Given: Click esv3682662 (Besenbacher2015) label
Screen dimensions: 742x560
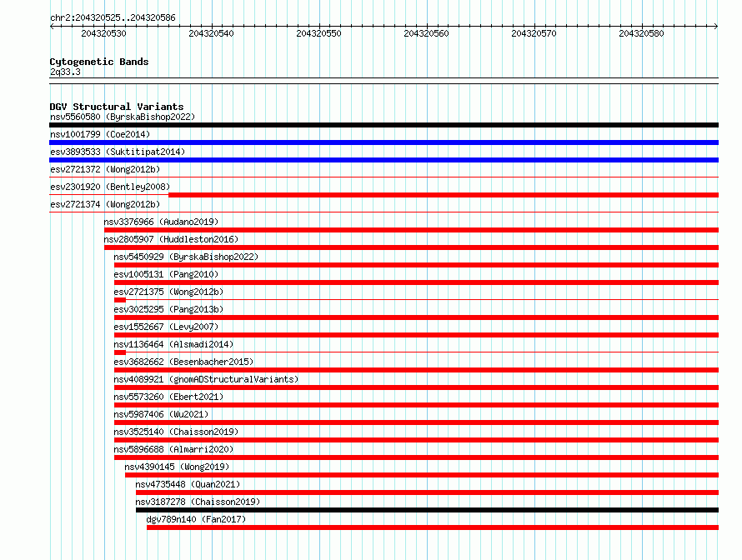Looking at the screenshot, I should coord(183,362).
